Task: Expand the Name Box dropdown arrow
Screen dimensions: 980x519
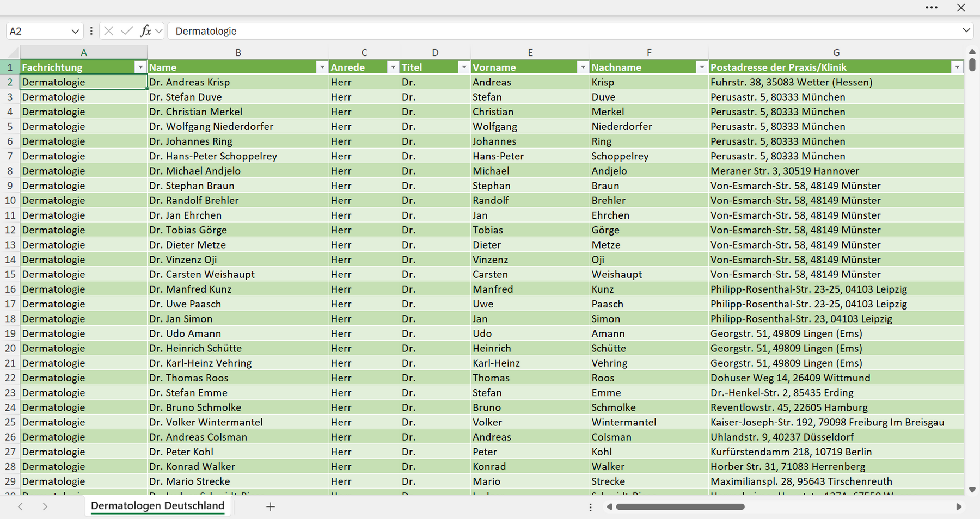Action: (75, 32)
